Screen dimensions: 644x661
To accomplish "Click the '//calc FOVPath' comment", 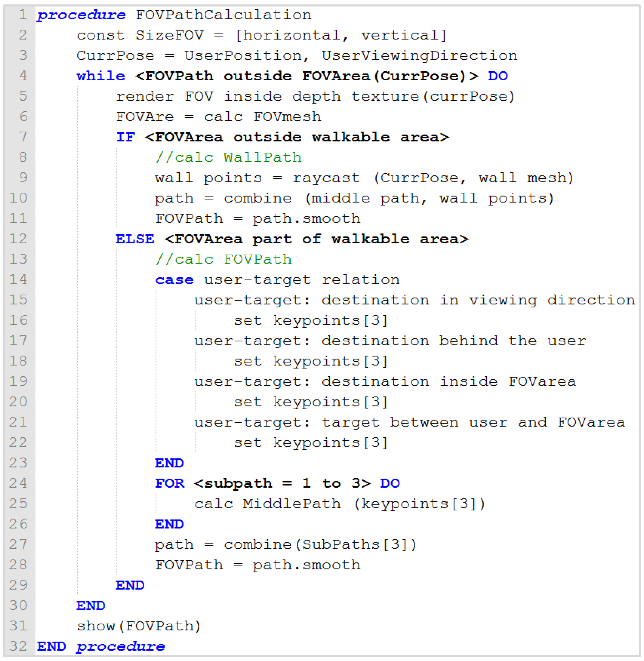I will (x=223, y=260).
